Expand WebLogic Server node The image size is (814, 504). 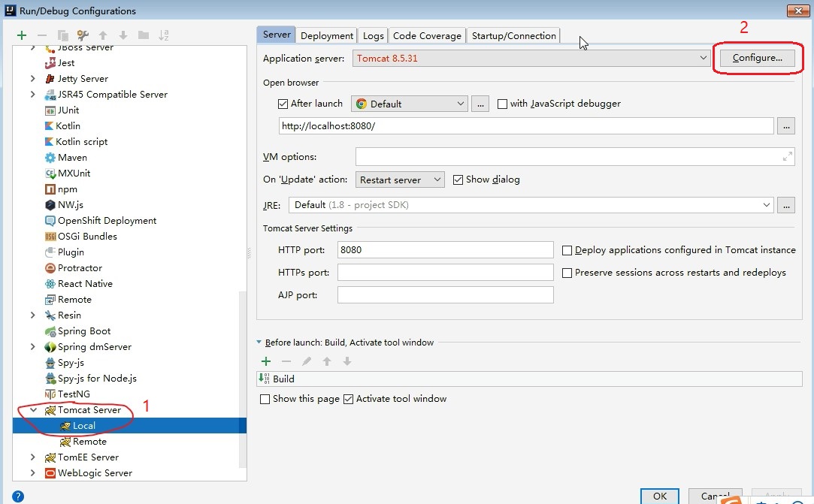pos(33,473)
